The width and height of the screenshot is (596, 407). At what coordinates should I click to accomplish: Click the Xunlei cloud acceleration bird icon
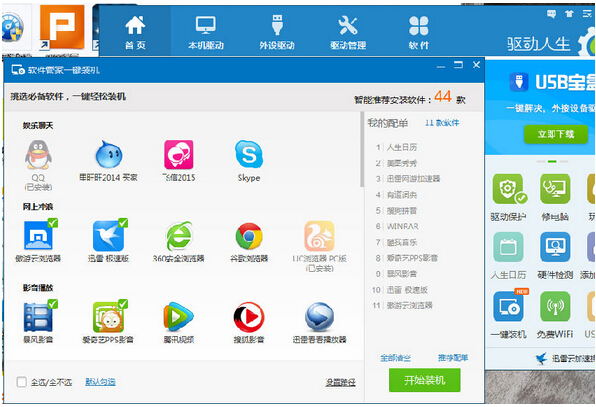[541, 358]
